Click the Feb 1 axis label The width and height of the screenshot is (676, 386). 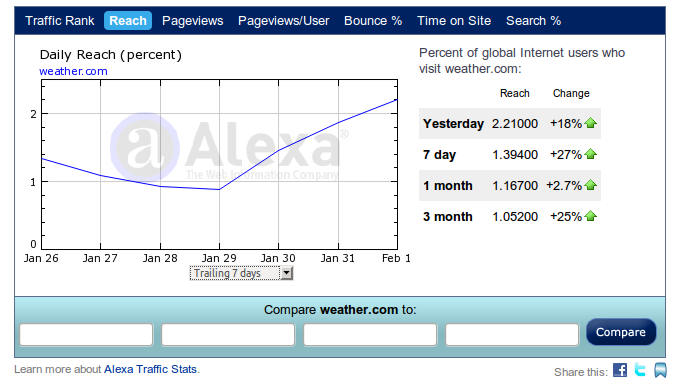coord(396,258)
